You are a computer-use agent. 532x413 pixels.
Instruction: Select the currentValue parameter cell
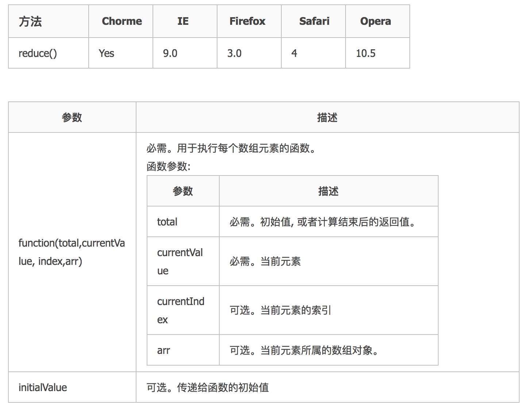click(x=183, y=261)
